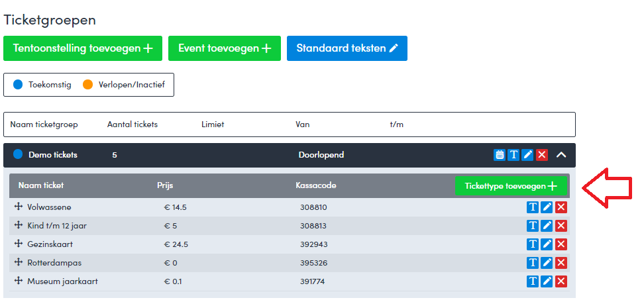The image size is (644, 300).
Task: Delete Demo tickets group with red X
Action: pos(542,155)
